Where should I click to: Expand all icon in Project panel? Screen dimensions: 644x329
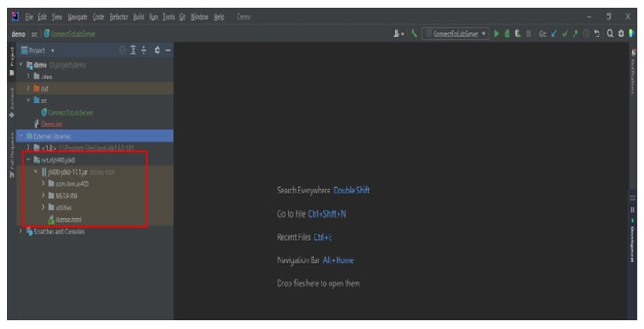tap(133, 51)
